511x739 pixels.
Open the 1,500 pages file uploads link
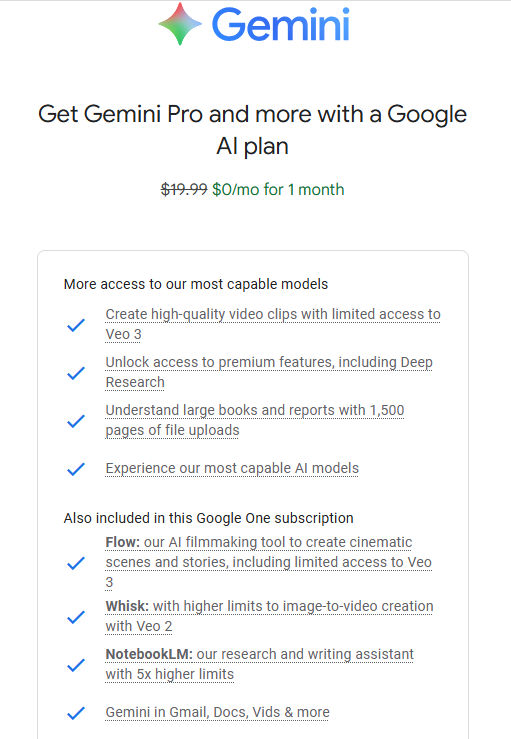tap(255, 420)
